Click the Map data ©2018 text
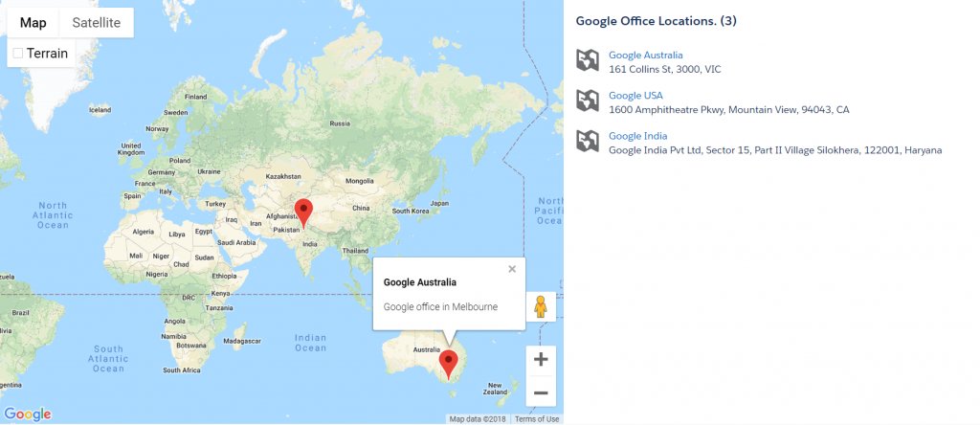 click(478, 418)
